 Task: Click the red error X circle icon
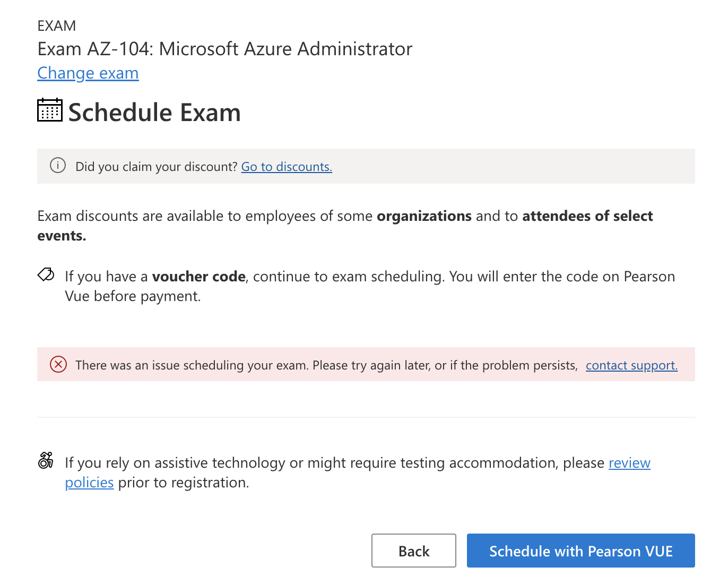(58, 365)
